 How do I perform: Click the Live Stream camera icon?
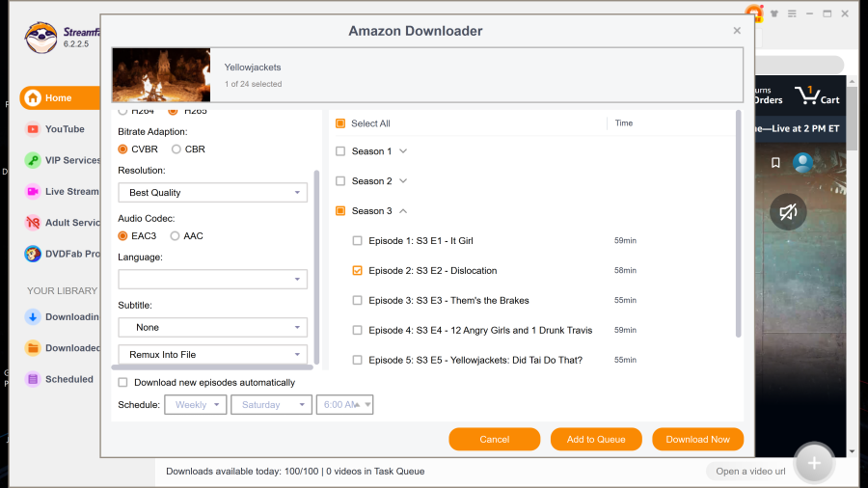pyautogui.click(x=33, y=191)
